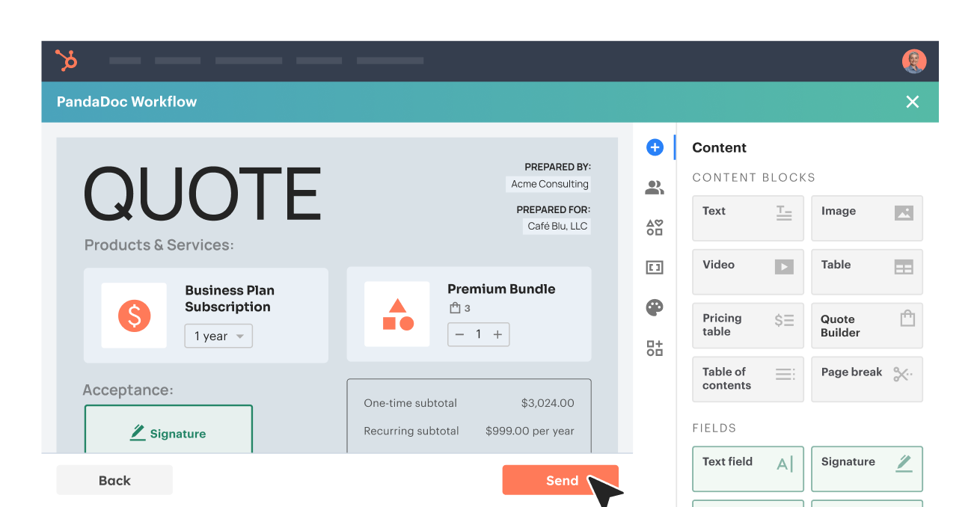980x507 pixels.
Task: Open the apps grid plus icon
Action: pos(655,348)
